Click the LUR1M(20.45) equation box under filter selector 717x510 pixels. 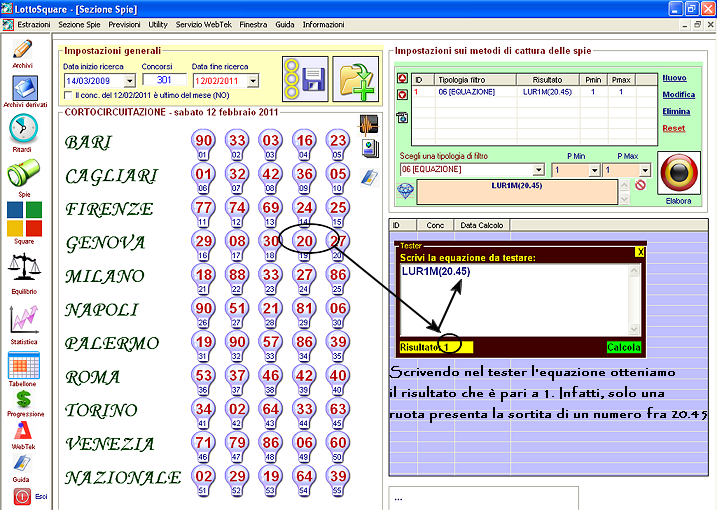[x=517, y=192]
